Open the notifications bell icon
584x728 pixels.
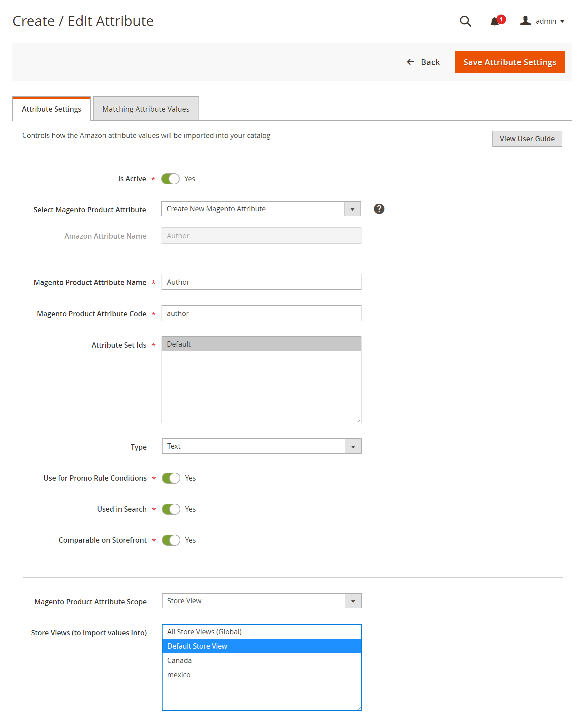tap(494, 22)
